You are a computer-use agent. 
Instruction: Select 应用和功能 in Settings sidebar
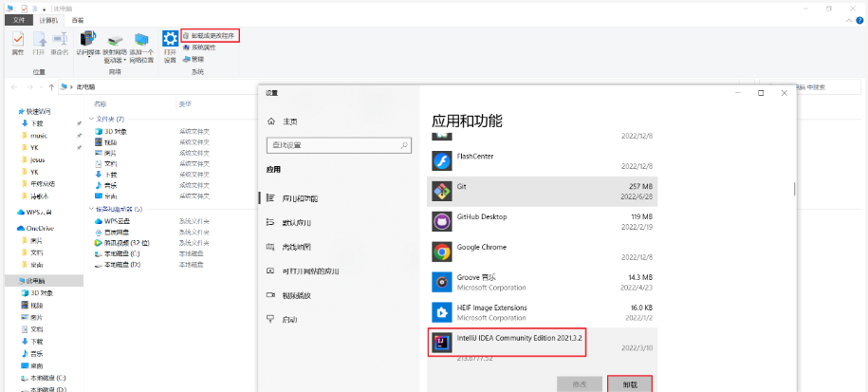click(x=339, y=197)
